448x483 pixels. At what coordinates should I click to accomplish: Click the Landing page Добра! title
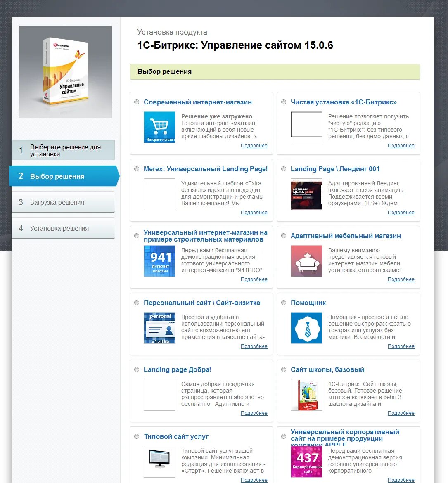(177, 369)
